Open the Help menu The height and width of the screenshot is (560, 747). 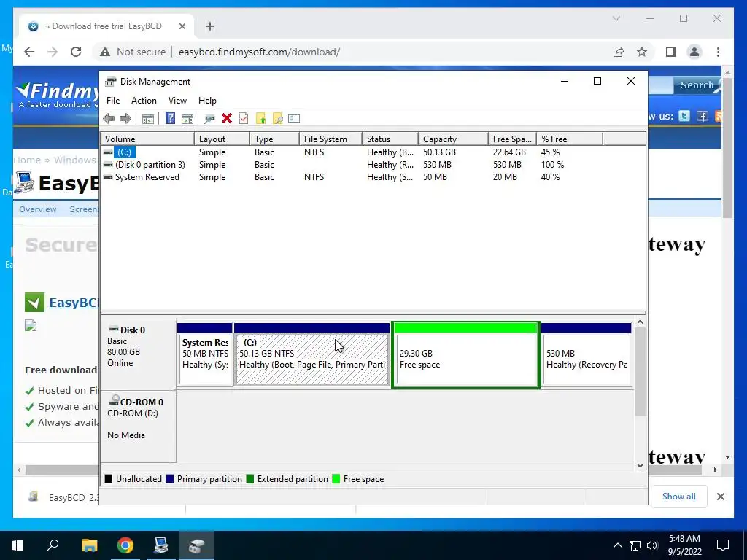click(207, 101)
